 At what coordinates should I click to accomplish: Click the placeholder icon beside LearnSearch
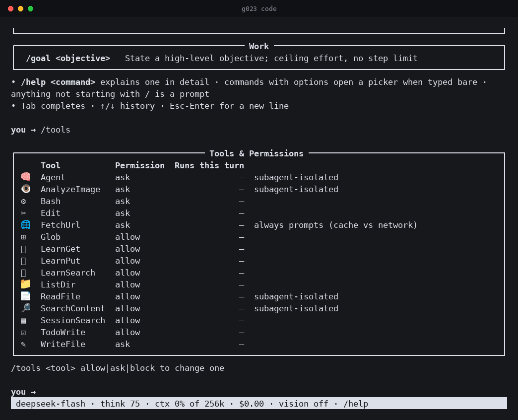click(23, 273)
